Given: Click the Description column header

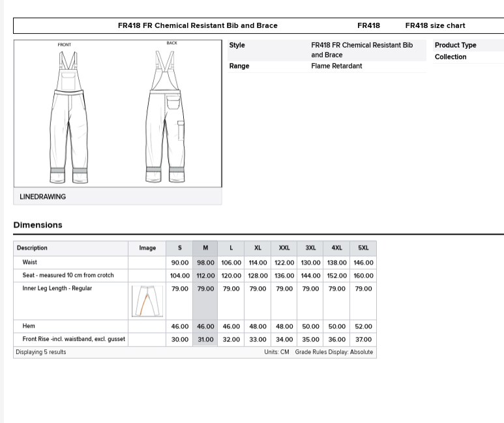Looking at the screenshot, I should (x=33, y=248).
